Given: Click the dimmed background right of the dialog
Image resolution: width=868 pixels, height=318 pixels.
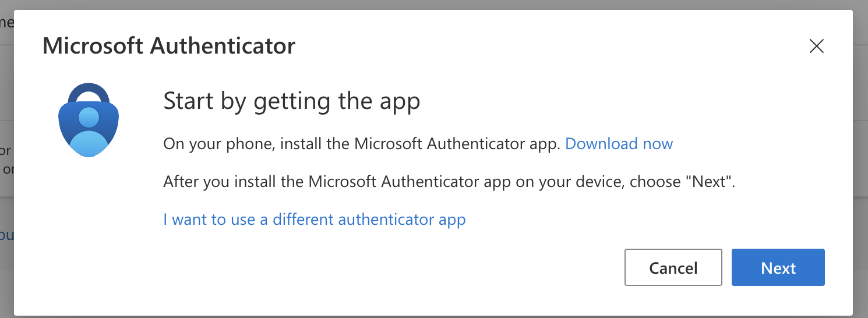Looking at the screenshot, I should tap(860, 175).
